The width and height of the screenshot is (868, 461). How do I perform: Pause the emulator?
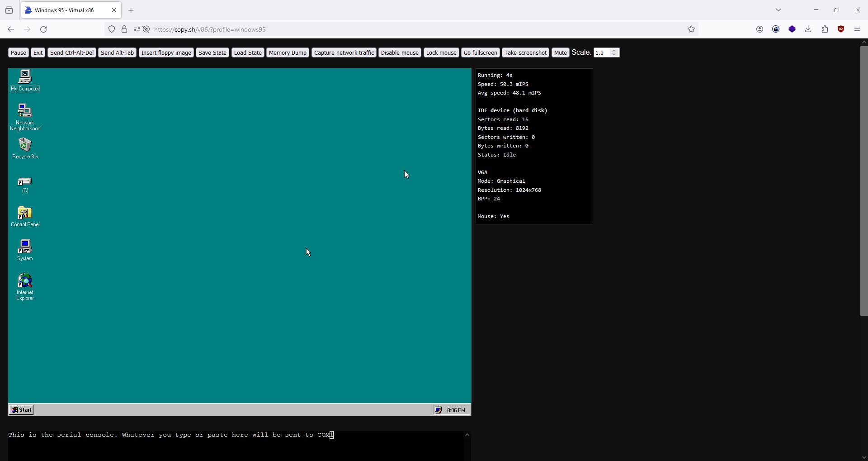pos(19,53)
